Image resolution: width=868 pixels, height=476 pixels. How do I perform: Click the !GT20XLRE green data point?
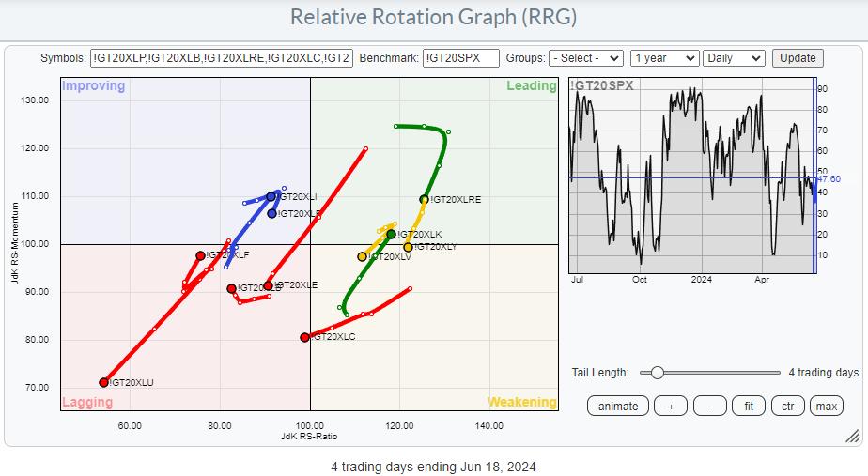click(x=425, y=199)
